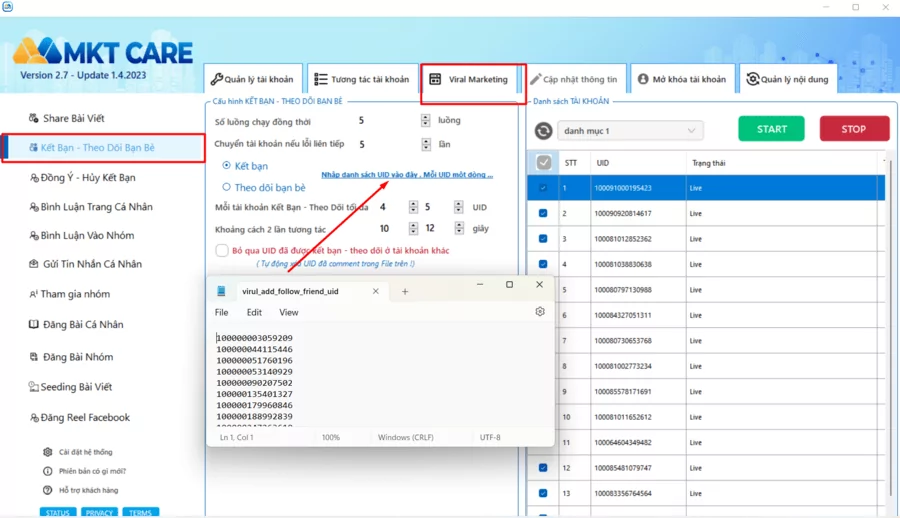Click the Tham gia nhóm icon
900x518 pixels.
[x=33, y=294]
